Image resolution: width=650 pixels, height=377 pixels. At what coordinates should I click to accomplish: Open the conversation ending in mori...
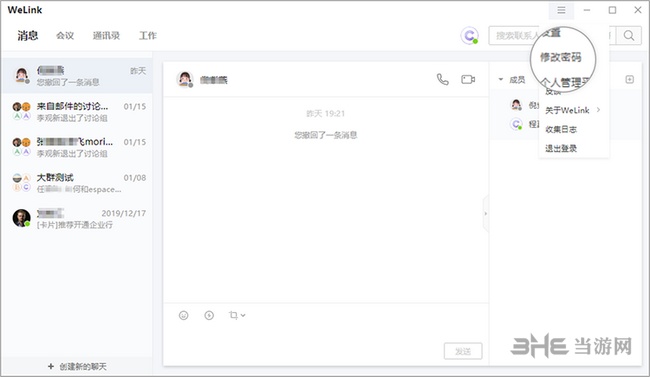[x=77, y=147]
